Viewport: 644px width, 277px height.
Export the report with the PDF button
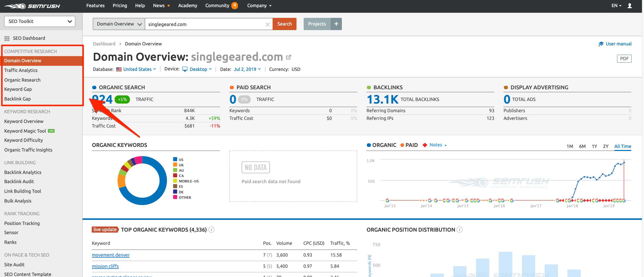pyautogui.click(x=624, y=59)
